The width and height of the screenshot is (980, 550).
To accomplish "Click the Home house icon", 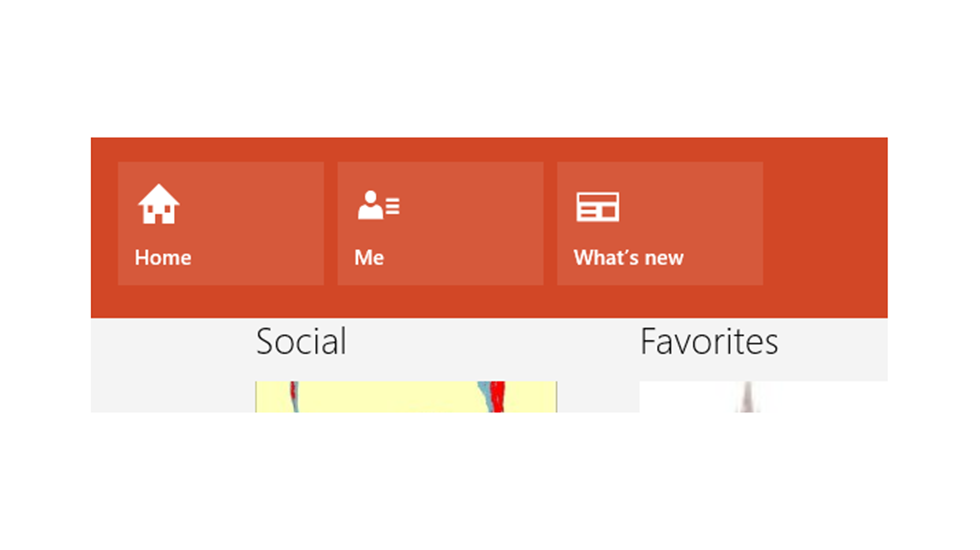I will coord(158,205).
